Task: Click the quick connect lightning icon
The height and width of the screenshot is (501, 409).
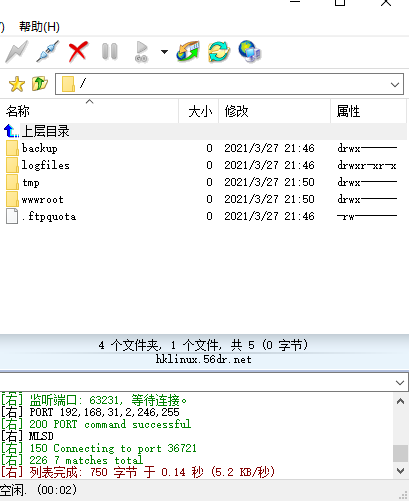Action: (x=16, y=52)
